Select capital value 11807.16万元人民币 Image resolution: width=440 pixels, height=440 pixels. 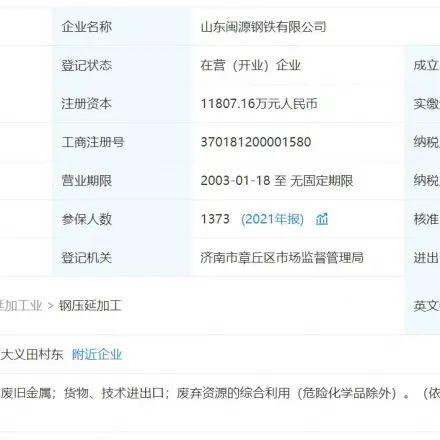pos(259,104)
